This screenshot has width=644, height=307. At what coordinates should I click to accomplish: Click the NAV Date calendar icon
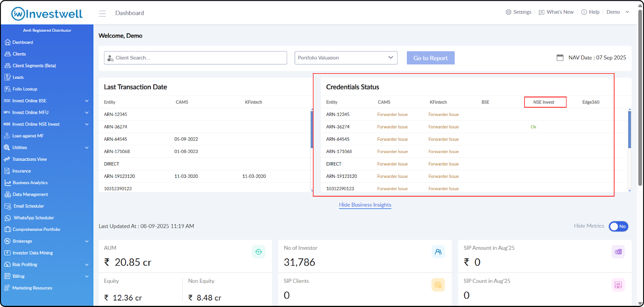point(560,58)
